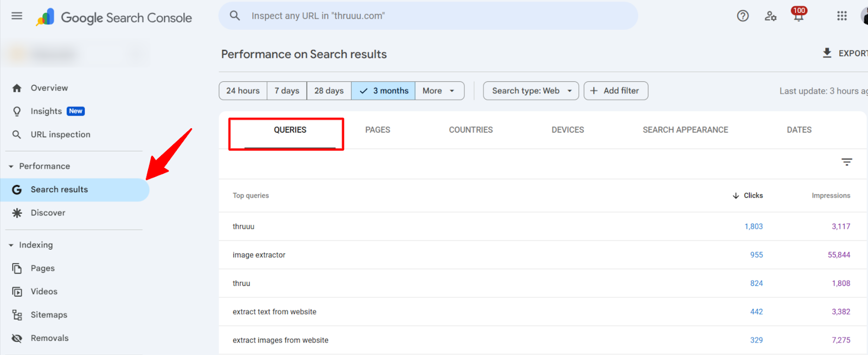This screenshot has height=355, width=868.
Task: Click the Pages document icon in sidebar
Action: point(17,268)
